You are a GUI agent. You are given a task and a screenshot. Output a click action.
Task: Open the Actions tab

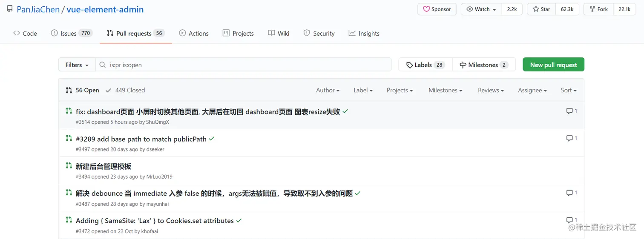(x=194, y=33)
